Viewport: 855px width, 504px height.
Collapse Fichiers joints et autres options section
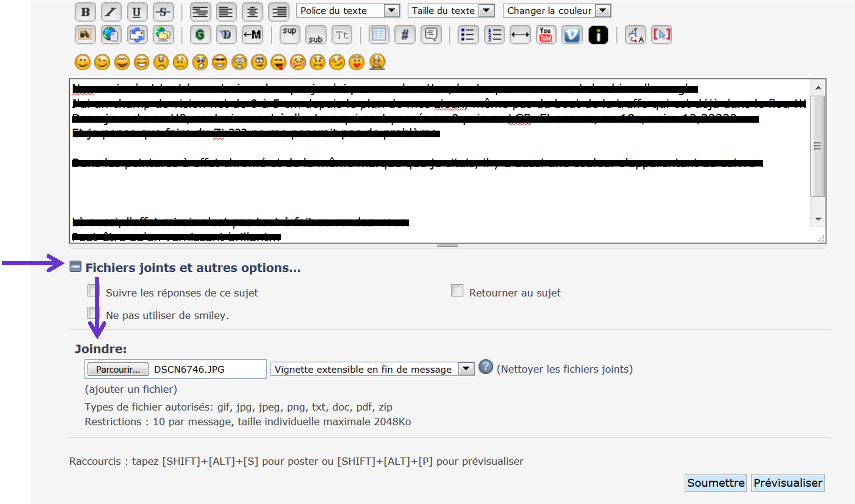point(75,267)
